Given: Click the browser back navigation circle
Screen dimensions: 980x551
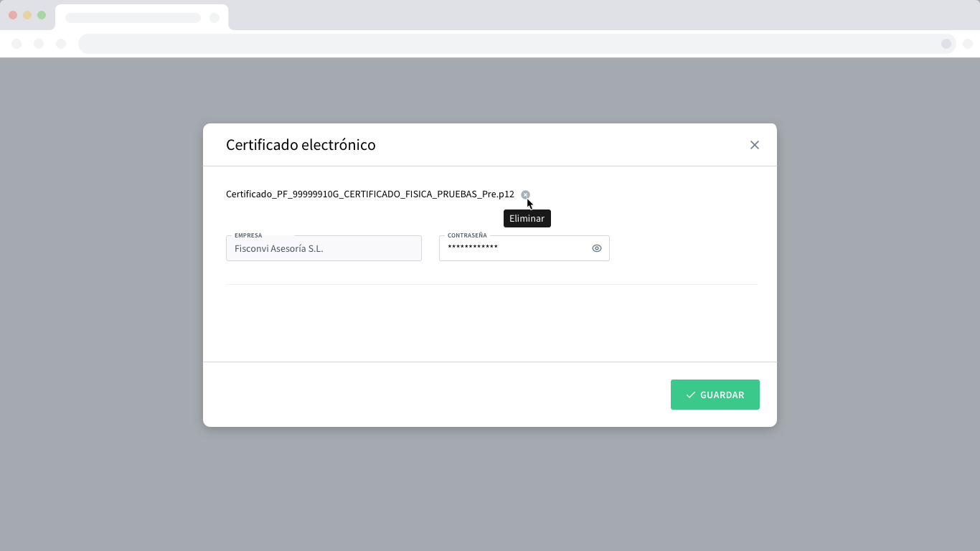Looking at the screenshot, I should point(17,44).
